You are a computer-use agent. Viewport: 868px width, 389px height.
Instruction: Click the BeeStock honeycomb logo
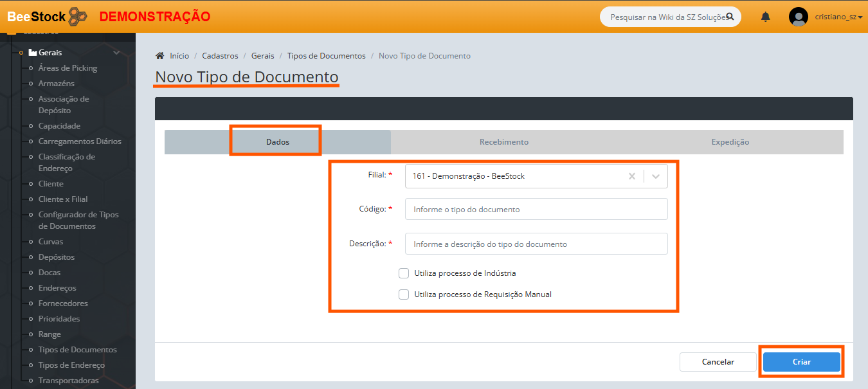click(x=77, y=17)
